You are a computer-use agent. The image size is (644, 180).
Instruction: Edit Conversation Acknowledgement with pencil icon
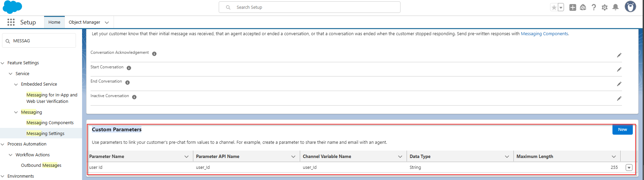[619, 55]
